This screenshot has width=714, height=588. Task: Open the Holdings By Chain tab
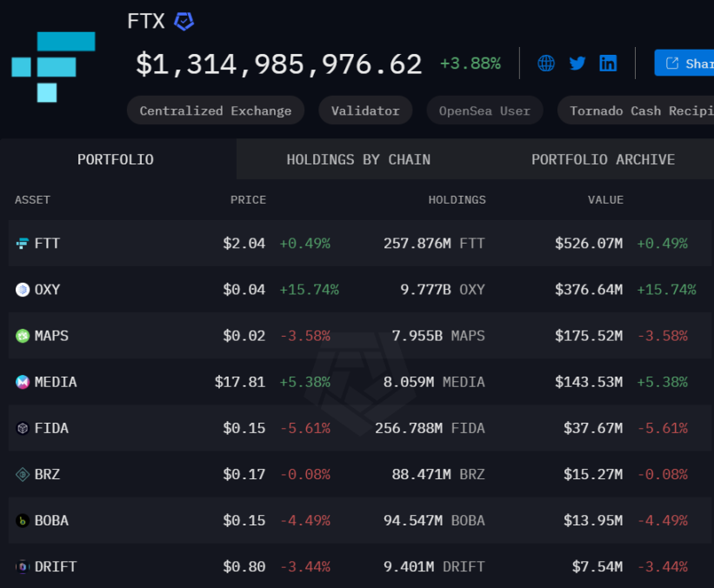(358, 159)
